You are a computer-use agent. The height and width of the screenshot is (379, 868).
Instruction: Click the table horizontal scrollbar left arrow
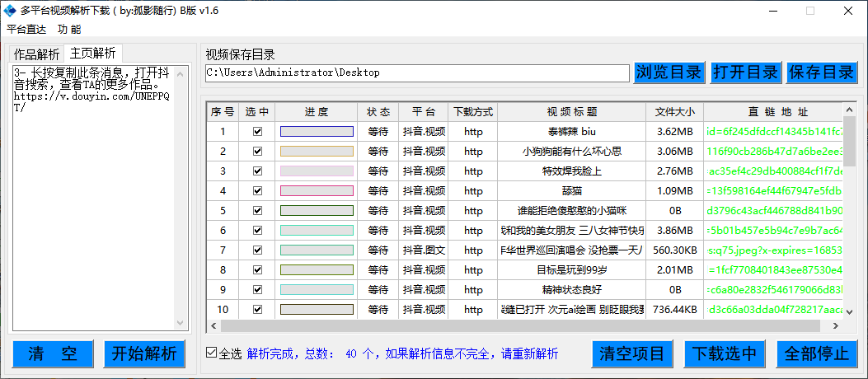pyautogui.click(x=213, y=326)
